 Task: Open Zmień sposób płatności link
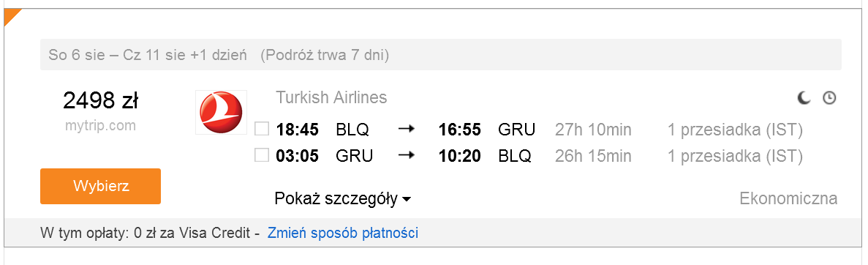[343, 233]
